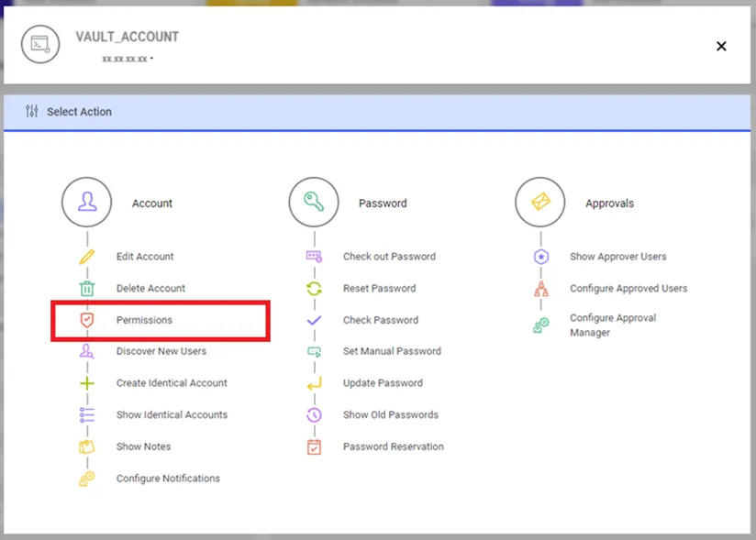Click the Account category user icon
This screenshot has width=756, height=540.
pyautogui.click(x=87, y=203)
